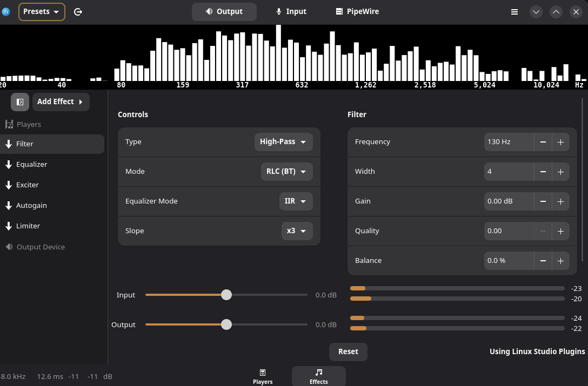Click the film icon beside Players
The image size is (588, 386).
(9, 124)
